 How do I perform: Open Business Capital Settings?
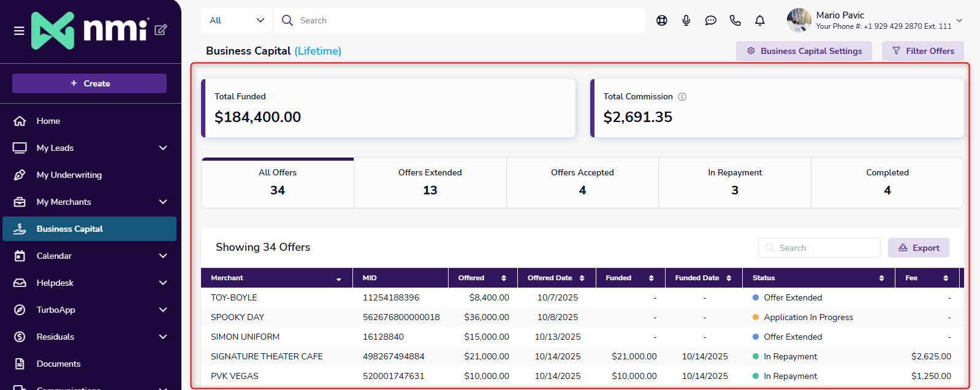tap(803, 51)
